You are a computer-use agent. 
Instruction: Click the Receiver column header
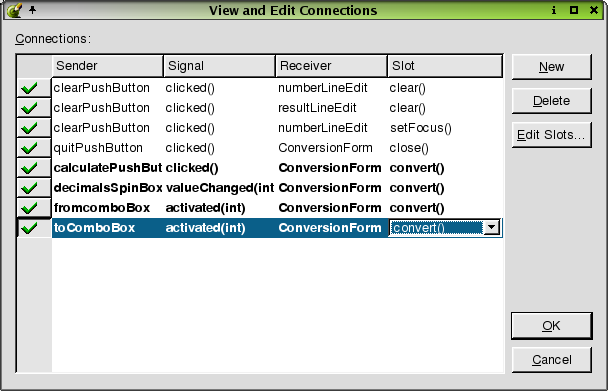331,66
